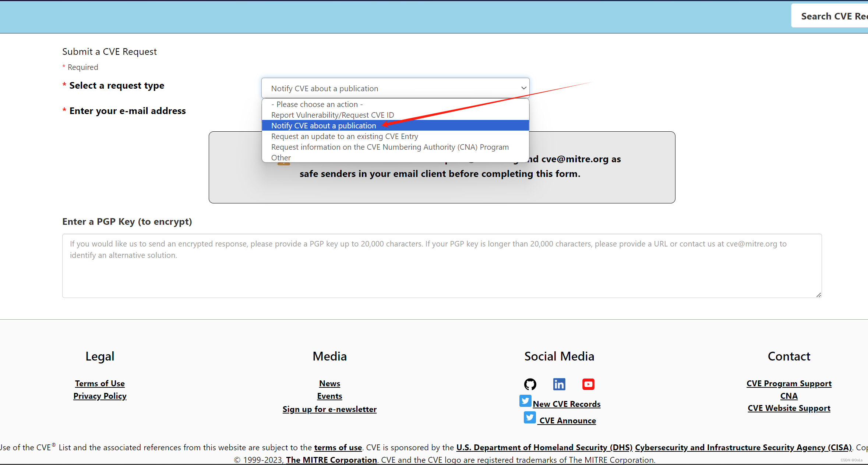The image size is (868, 465).
Task: Open the Terms of Use link
Action: [100, 384]
